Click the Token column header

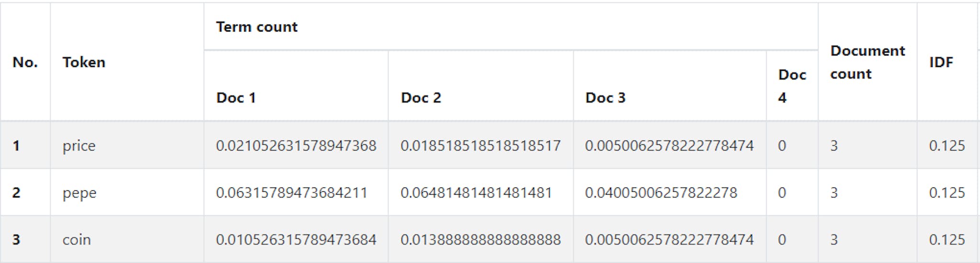click(84, 62)
